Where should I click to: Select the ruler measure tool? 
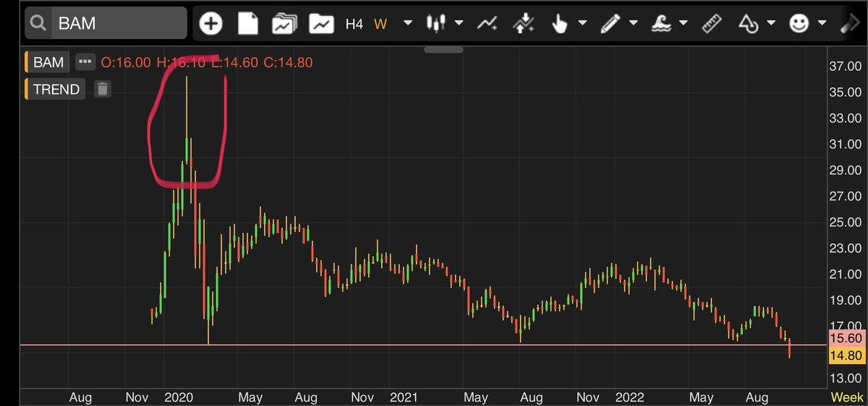click(x=712, y=24)
